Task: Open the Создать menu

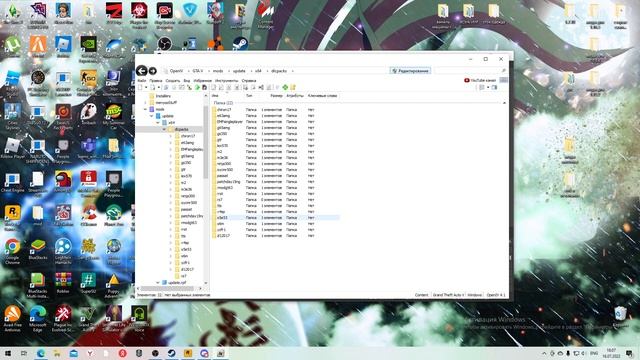Action: (x=173, y=81)
